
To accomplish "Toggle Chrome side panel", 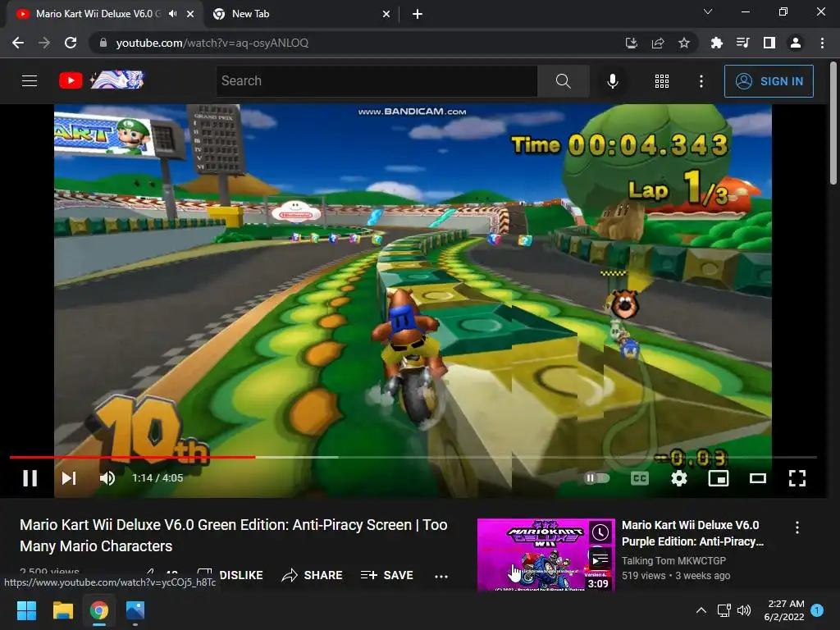I will [769, 43].
